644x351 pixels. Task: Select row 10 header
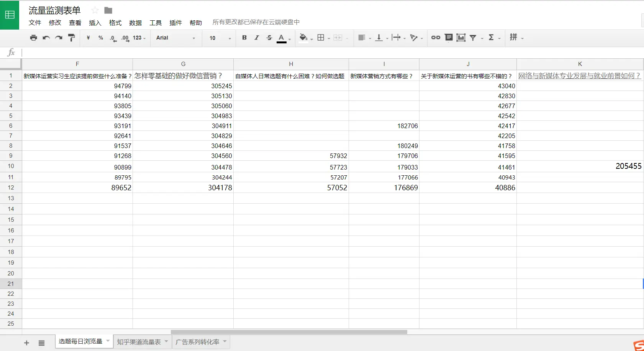pos(11,166)
